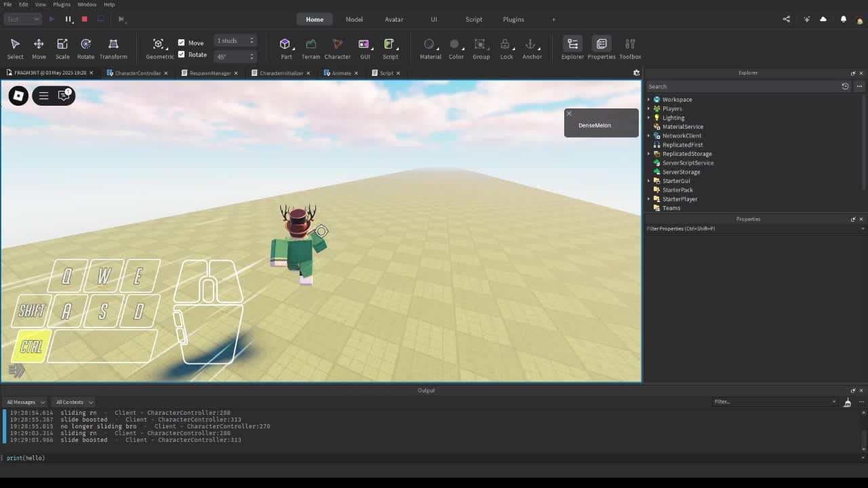Select ServerScriptService in Explorer
Viewport: 868px width, 488px height.
click(x=688, y=163)
